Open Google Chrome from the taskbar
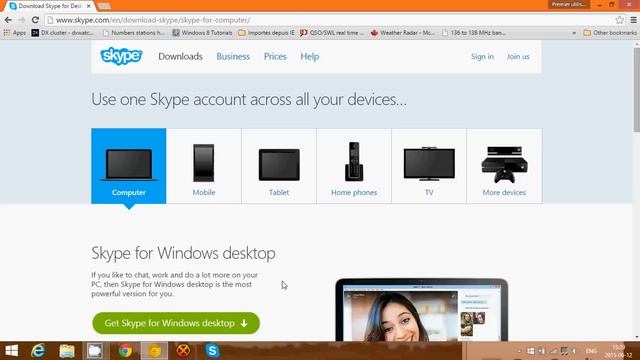Viewport: 640px width, 360px height. point(125,351)
